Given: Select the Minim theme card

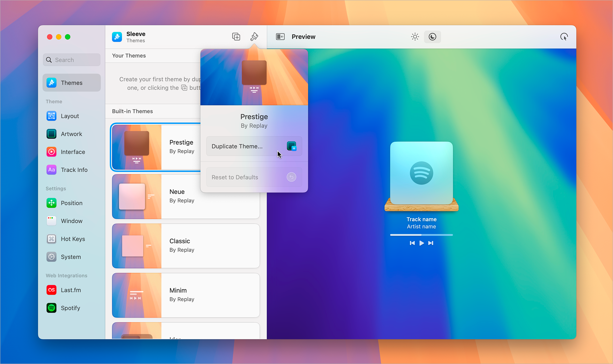Looking at the screenshot, I should [186, 295].
